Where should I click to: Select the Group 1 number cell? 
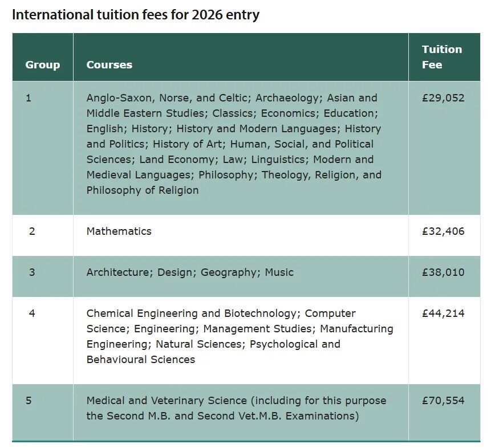pos(29,98)
